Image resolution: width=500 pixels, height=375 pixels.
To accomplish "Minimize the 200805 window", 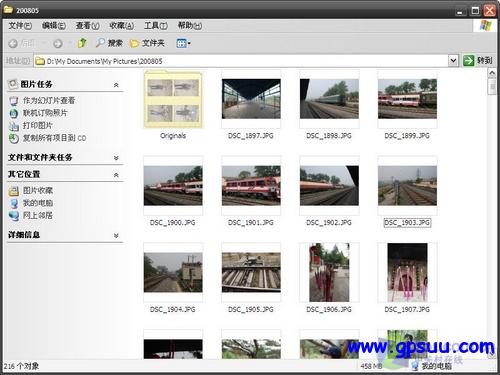I will (x=461, y=11).
